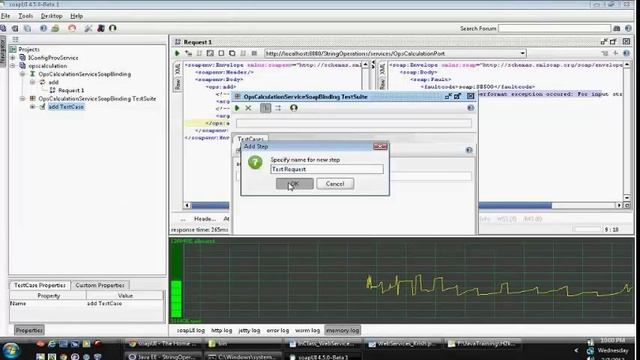The width and height of the screenshot is (640, 360).
Task: Open the jetty log tab
Action: click(x=249, y=330)
